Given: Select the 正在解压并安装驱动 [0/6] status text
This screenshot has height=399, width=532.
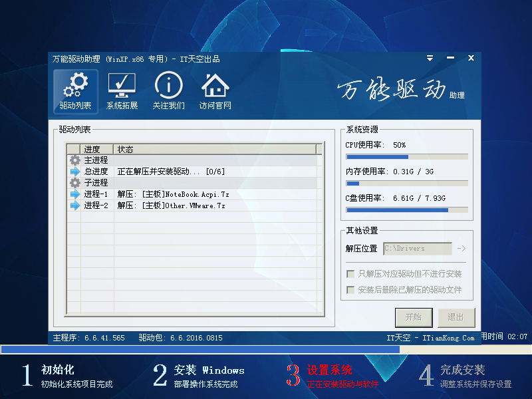Looking at the screenshot, I should click(x=171, y=172).
